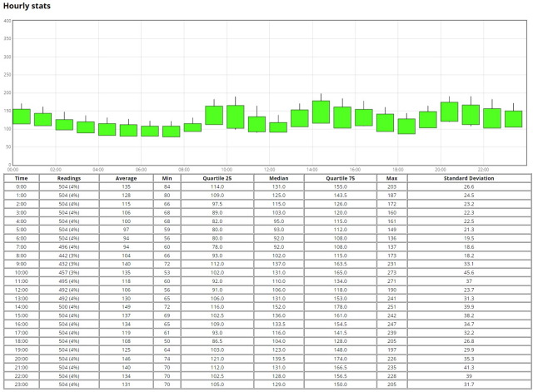The image size is (533, 392).
Task: Click the 12:00 time cell in table
Action: pyautogui.click(x=21, y=290)
